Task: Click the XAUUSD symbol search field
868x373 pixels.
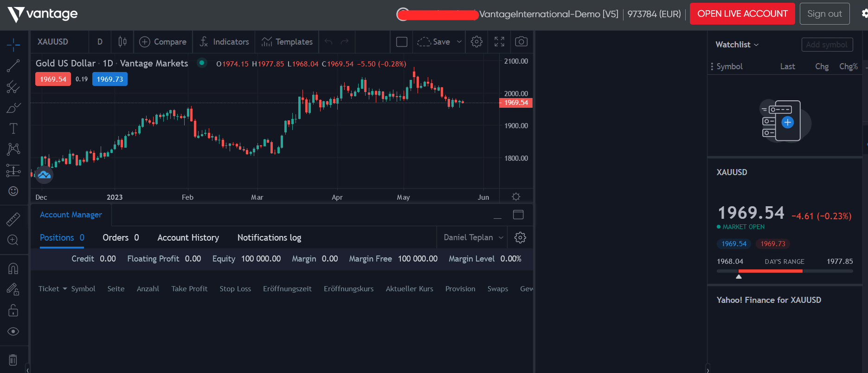Action: [x=53, y=42]
